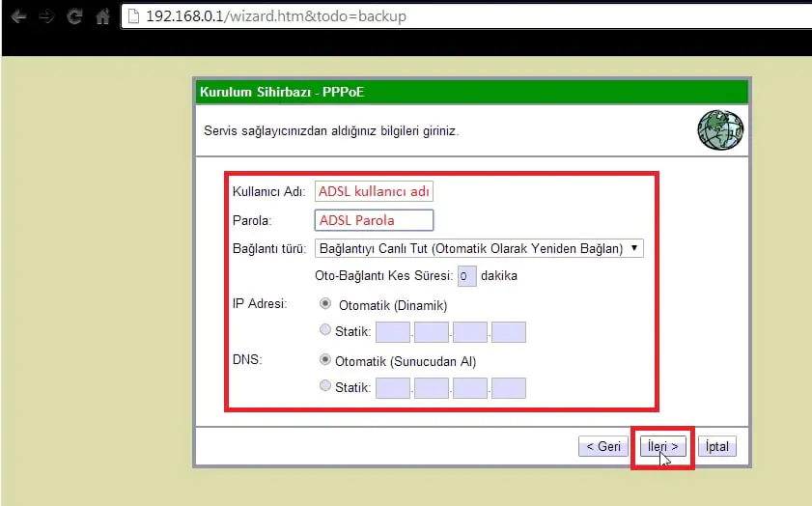
Task: Click the page icon in address bar
Action: tap(133, 16)
